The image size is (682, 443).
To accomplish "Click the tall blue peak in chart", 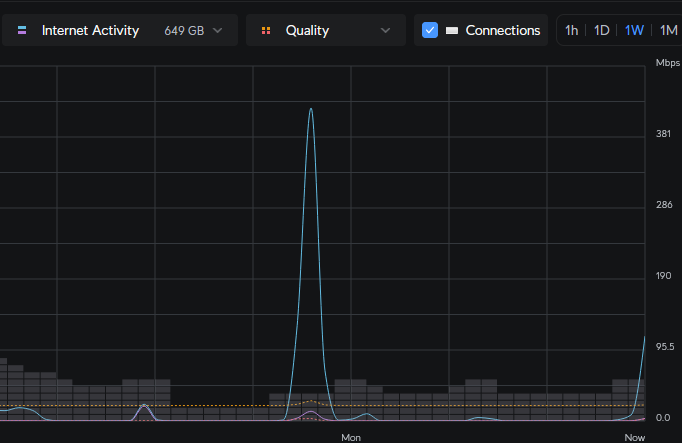I will (311, 110).
